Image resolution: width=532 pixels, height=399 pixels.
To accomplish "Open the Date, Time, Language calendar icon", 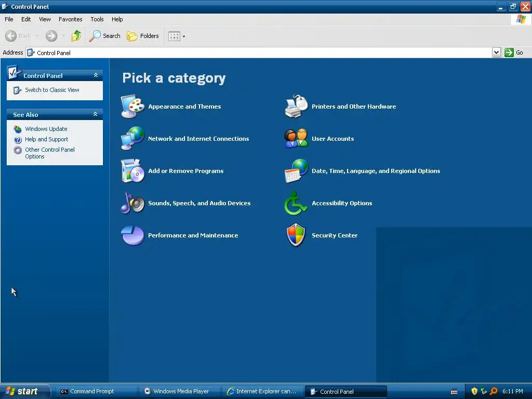I will pyautogui.click(x=296, y=170).
